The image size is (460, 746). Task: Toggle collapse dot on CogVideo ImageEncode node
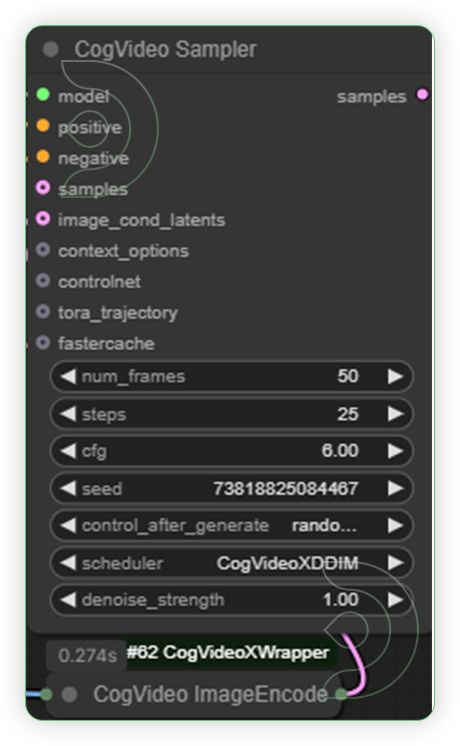69,694
